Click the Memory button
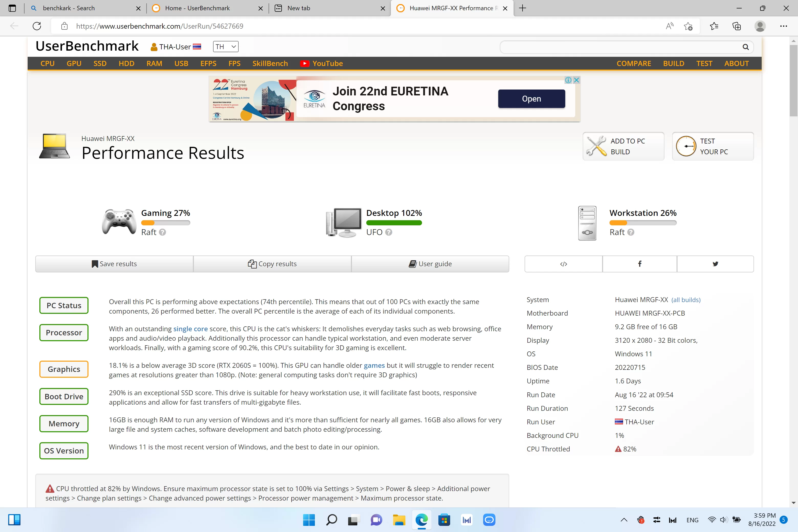 click(64, 424)
